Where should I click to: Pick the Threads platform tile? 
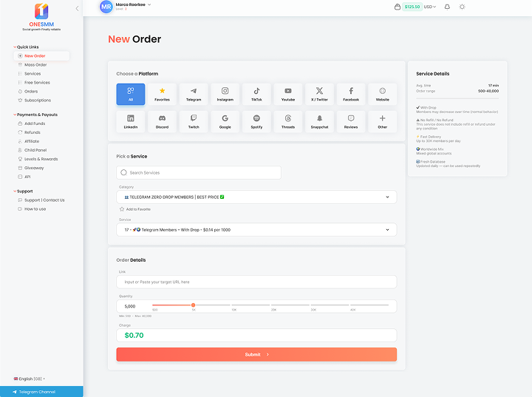(288, 121)
